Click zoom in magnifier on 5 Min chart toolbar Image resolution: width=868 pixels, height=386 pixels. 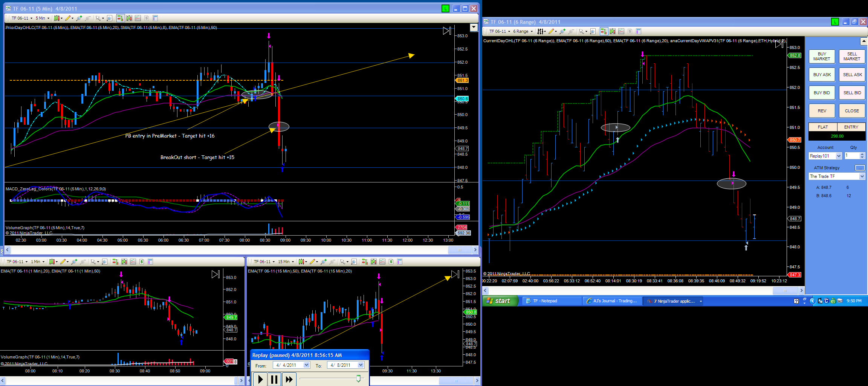coord(79,18)
